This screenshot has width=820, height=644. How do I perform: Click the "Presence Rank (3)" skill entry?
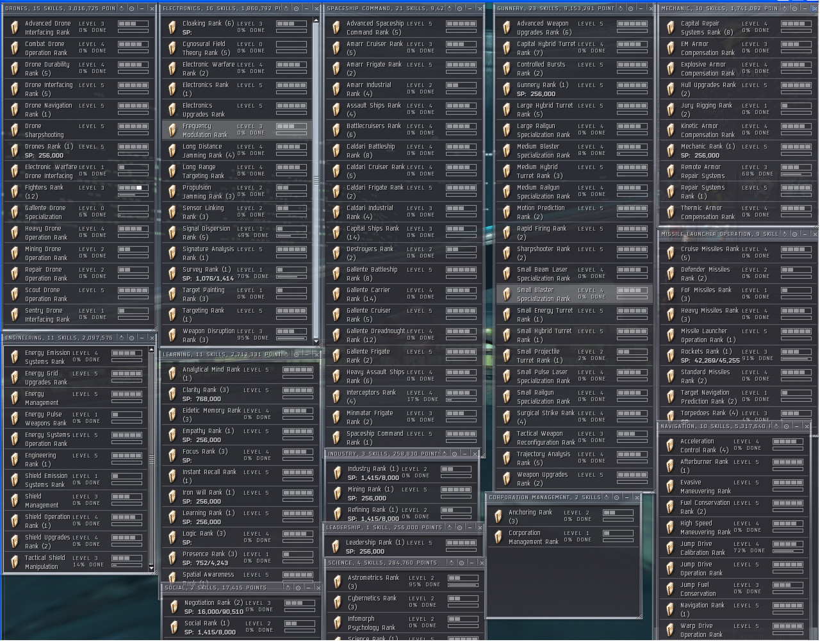point(240,558)
